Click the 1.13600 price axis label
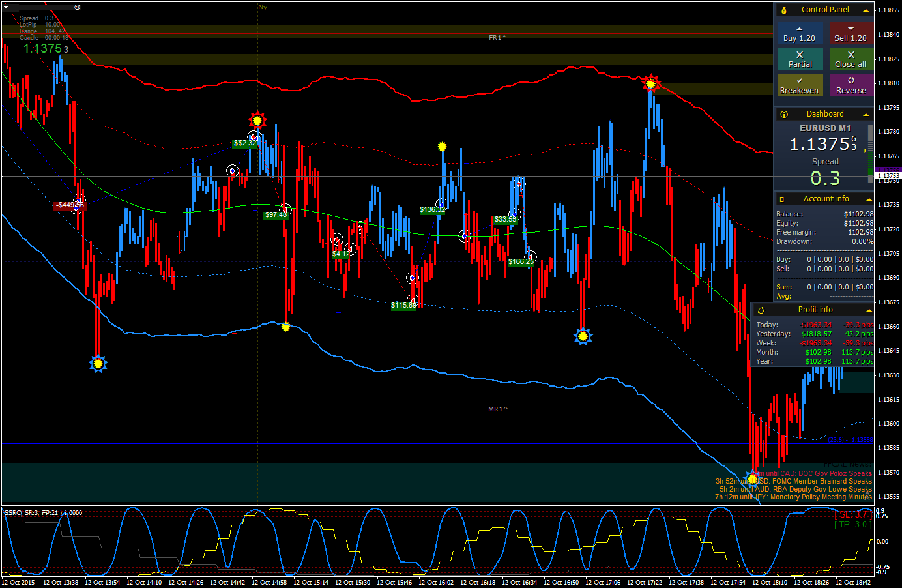902x588 pixels. pyautogui.click(x=888, y=424)
